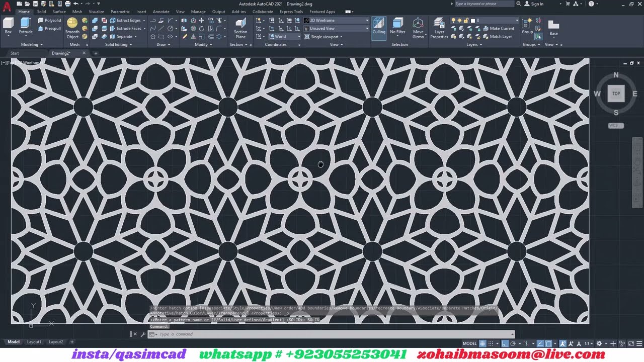This screenshot has width=644, height=362.
Task: Click the Base view icon
Action: tap(553, 27)
